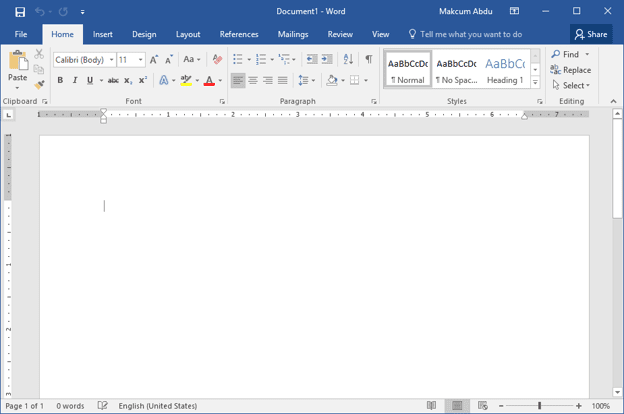
Task: Switch to Web Layout view
Action: pos(482,406)
